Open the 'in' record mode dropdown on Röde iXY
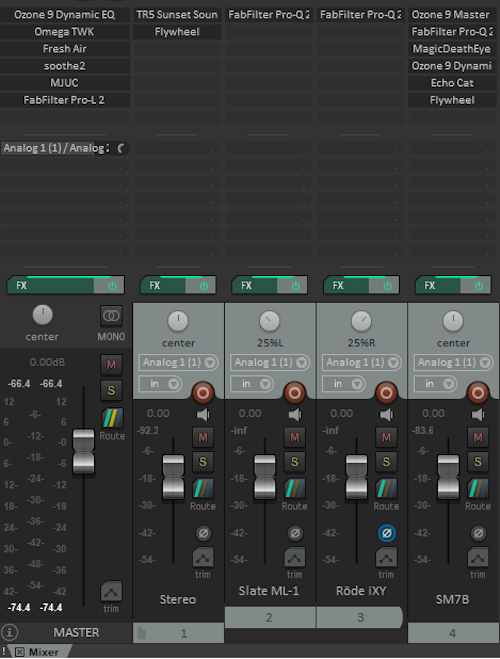 [x=343, y=384]
